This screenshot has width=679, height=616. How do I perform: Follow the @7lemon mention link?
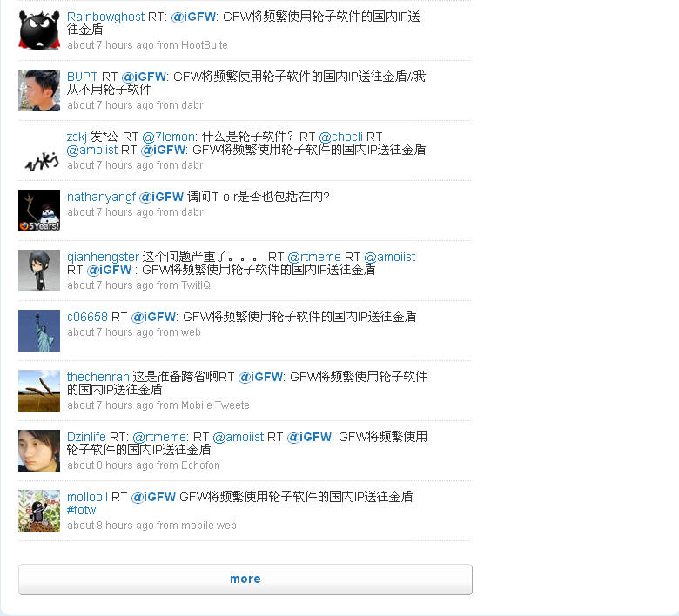point(170,137)
